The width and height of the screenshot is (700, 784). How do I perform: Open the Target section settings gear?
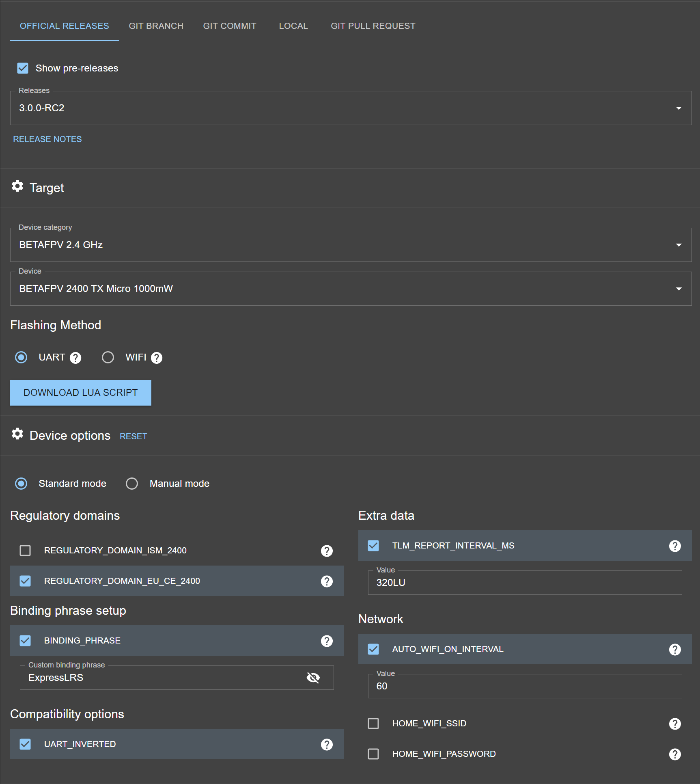click(17, 186)
